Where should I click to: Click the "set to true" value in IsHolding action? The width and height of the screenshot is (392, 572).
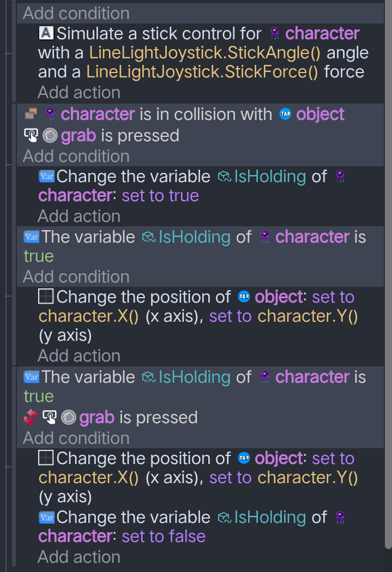(160, 196)
